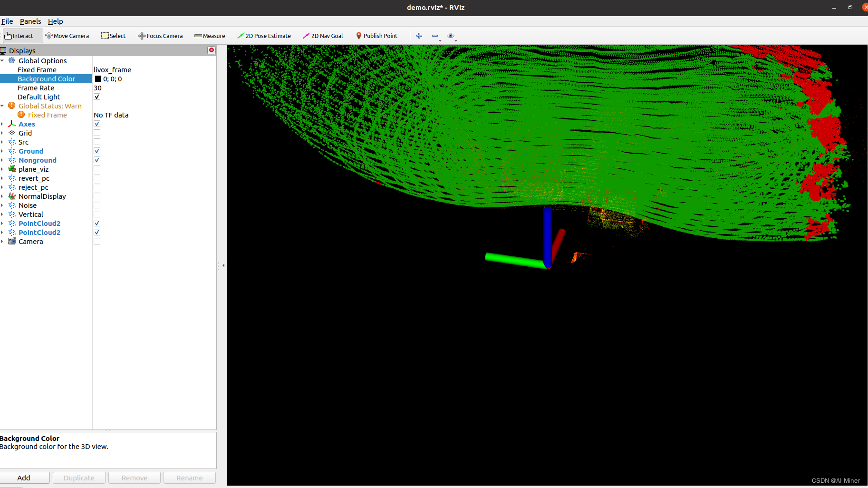This screenshot has width=868, height=488.
Task: Click the Displays panel collapse arrow handle
Action: point(223,265)
